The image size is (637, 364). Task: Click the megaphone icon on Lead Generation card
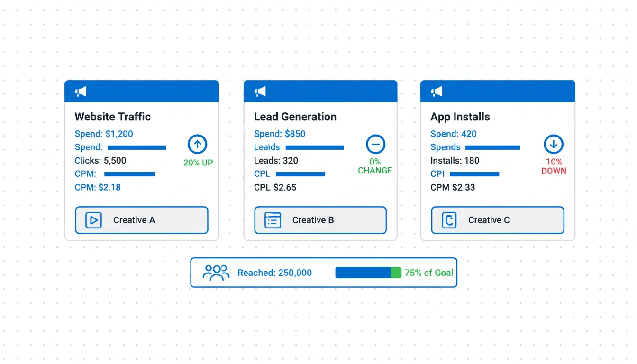(260, 91)
